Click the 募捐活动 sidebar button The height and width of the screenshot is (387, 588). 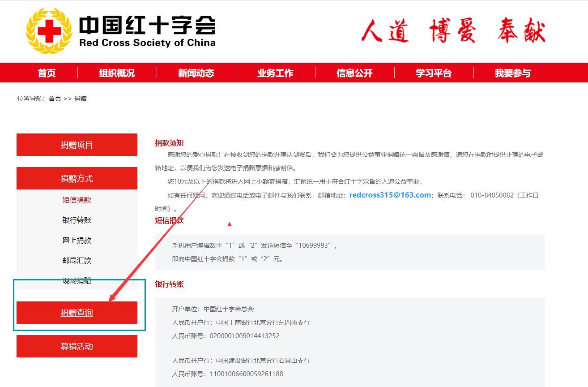77,346
